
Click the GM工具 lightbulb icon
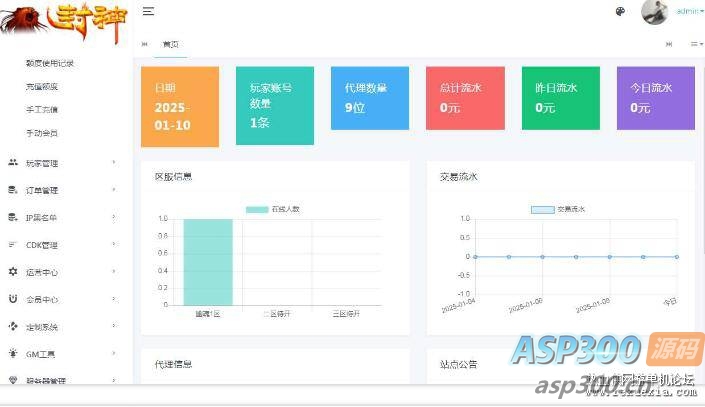pyautogui.click(x=13, y=353)
